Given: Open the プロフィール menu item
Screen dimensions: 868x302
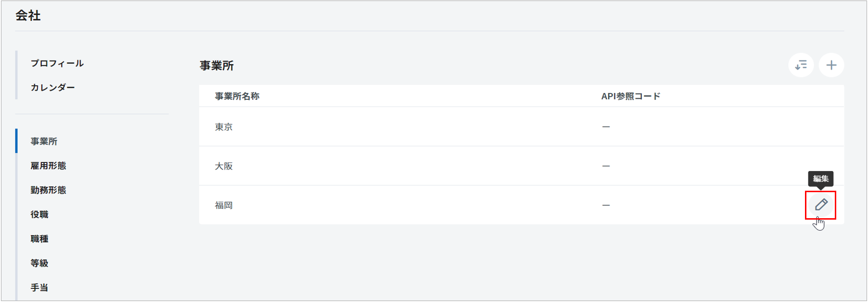Looking at the screenshot, I should click(x=57, y=63).
